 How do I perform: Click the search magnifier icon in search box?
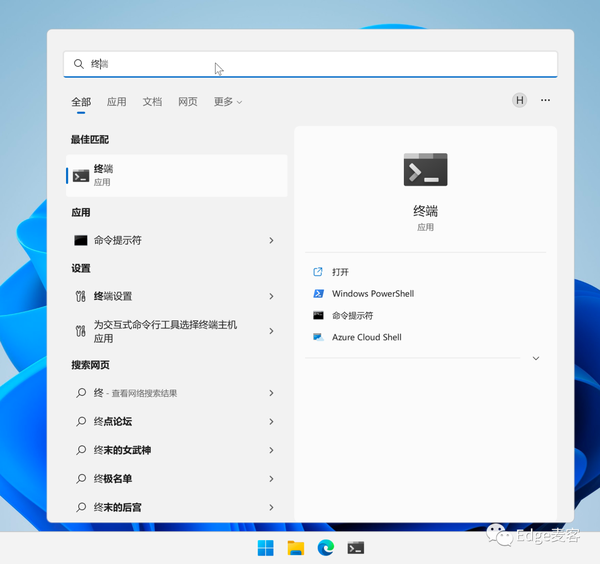pyautogui.click(x=79, y=64)
